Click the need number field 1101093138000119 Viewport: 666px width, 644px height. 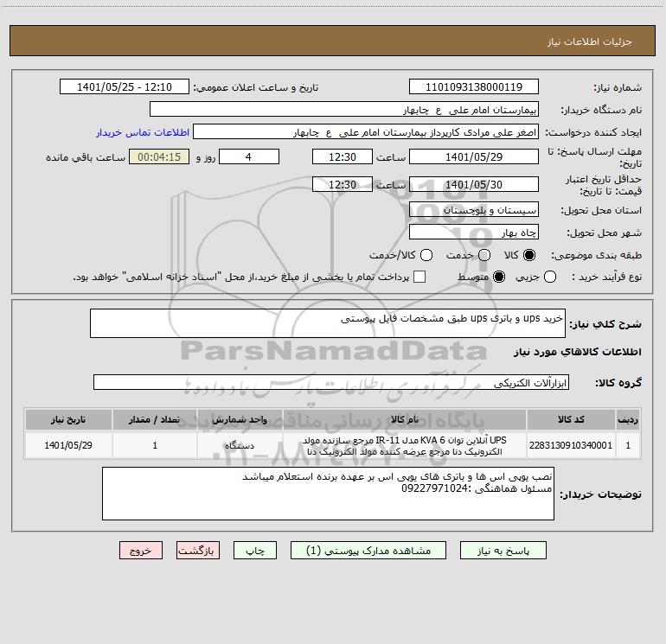(x=474, y=87)
